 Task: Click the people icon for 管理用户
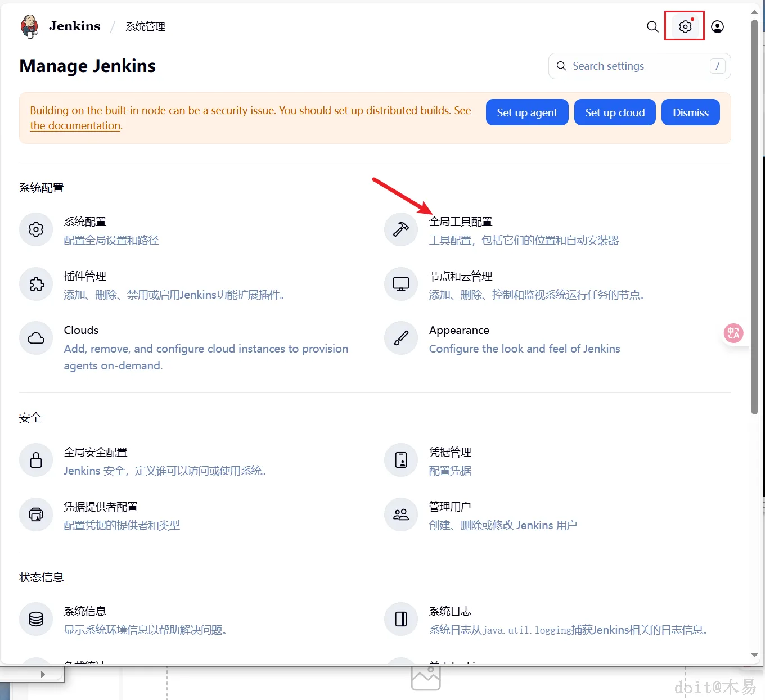(401, 514)
